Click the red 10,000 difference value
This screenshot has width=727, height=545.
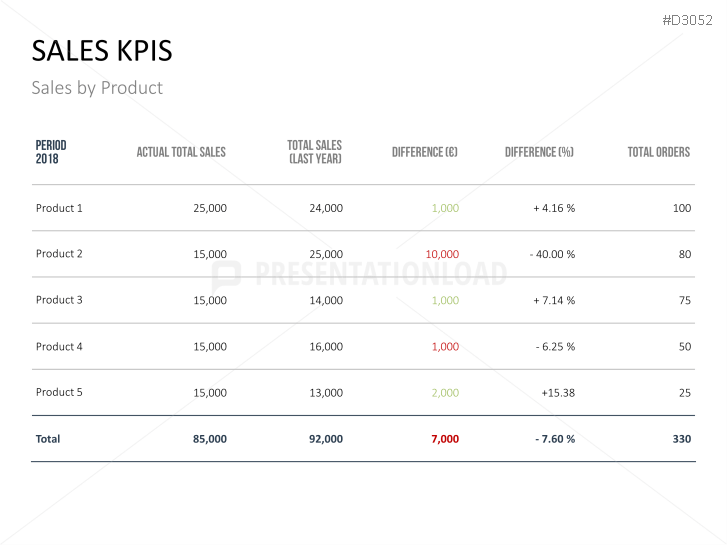442,254
